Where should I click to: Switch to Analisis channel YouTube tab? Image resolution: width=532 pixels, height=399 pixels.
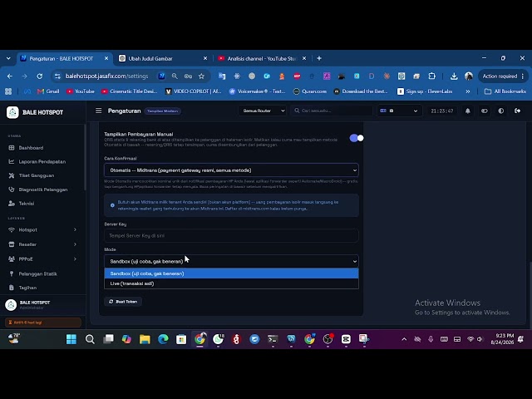262,58
